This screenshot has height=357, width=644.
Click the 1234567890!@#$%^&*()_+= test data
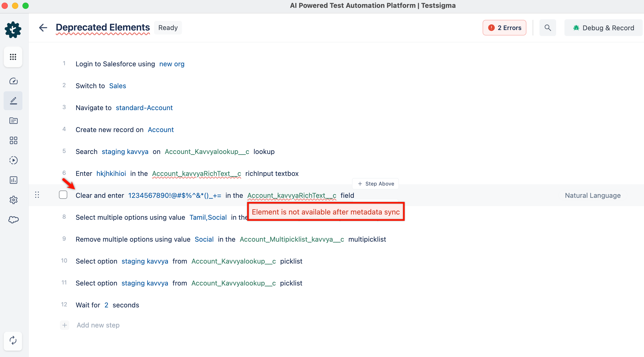click(x=175, y=195)
